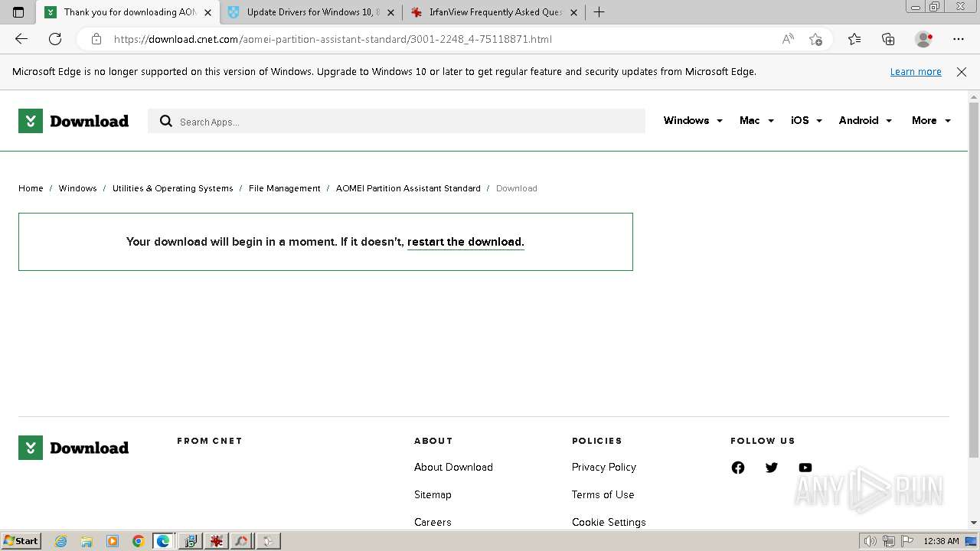Click the Edge taskbar icon
This screenshot has height=551, width=980.
(x=164, y=541)
